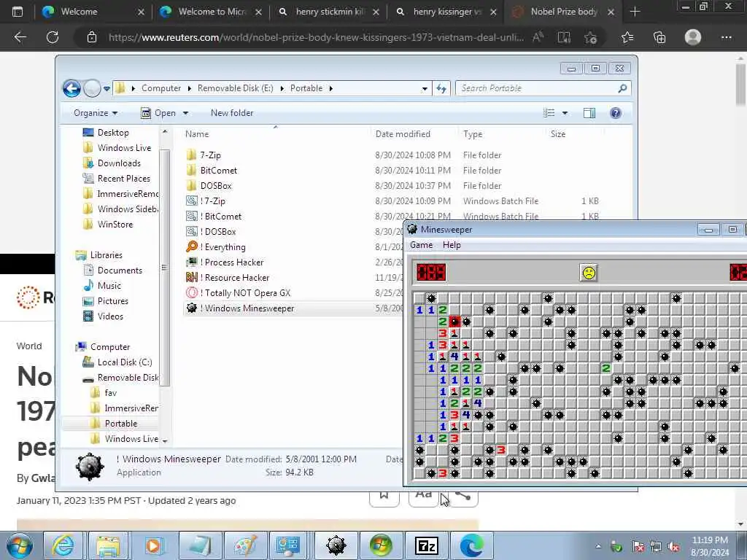Open the Organize dropdown menu
747x560 pixels.
coord(96,113)
